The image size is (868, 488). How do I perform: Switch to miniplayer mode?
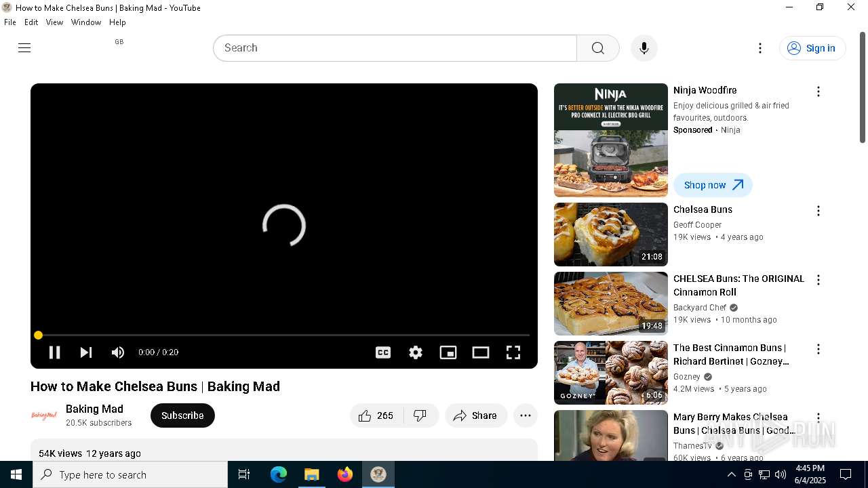[448, 352]
